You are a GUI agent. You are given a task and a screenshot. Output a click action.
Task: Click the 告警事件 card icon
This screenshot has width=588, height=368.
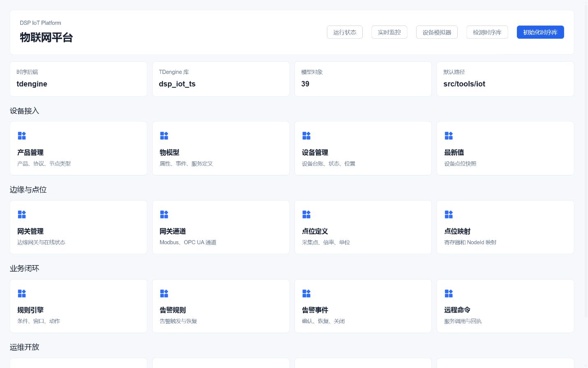[306, 293]
